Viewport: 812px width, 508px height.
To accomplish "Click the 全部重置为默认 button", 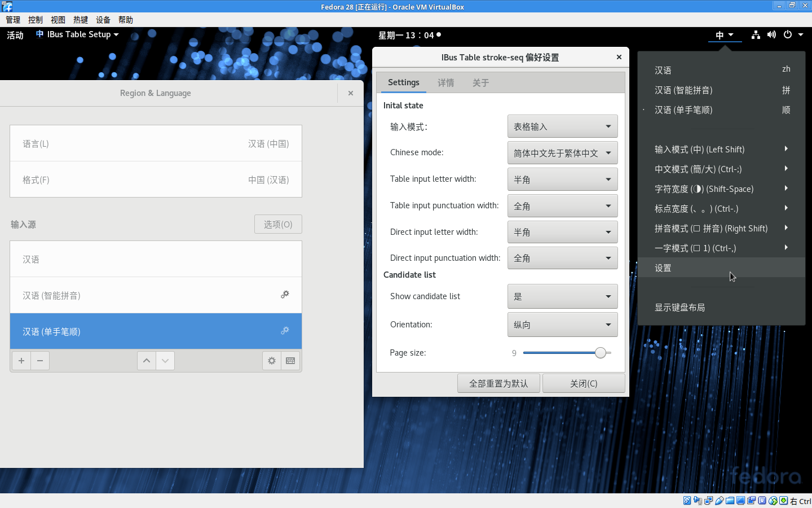I will click(x=498, y=383).
